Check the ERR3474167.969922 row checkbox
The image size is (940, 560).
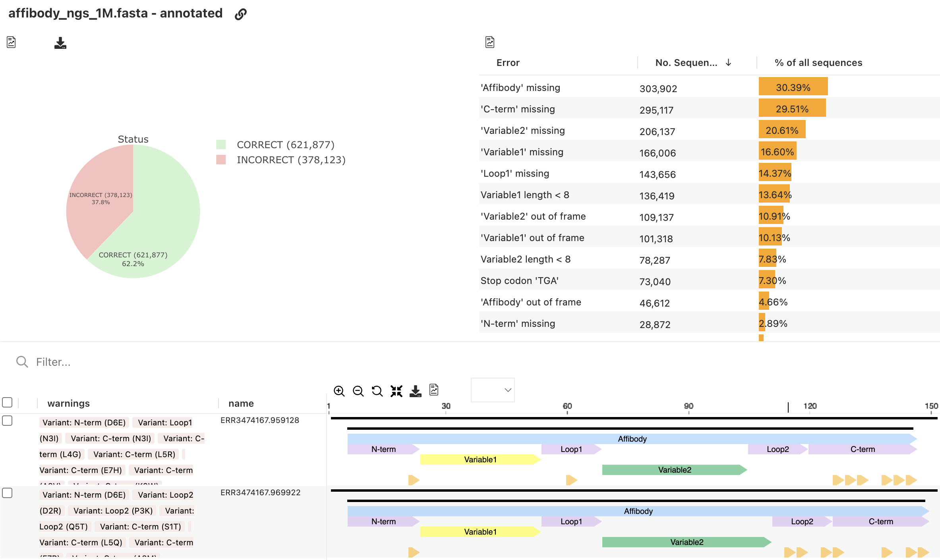point(7,493)
